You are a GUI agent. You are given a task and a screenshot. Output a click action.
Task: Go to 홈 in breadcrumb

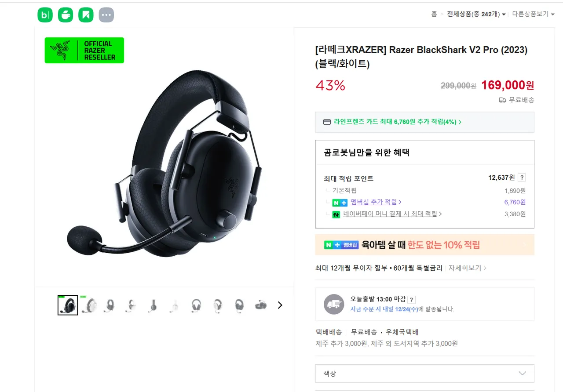[x=434, y=14]
